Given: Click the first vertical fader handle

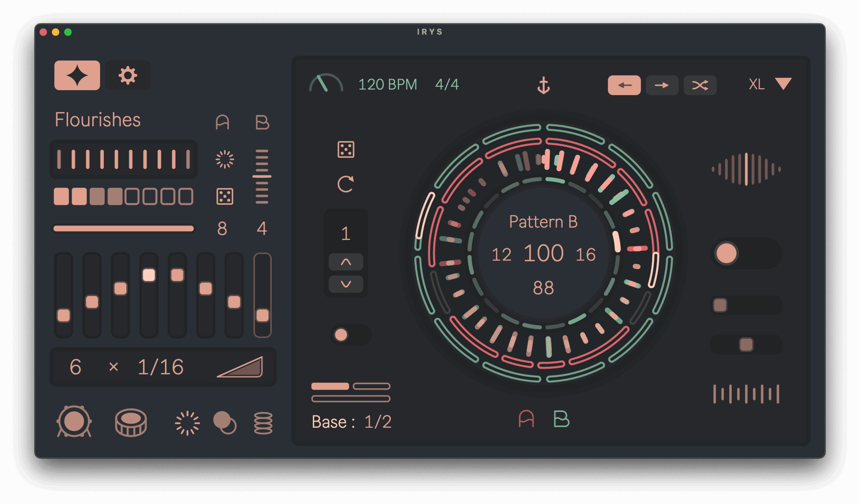Looking at the screenshot, I should pyautogui.click(x=64, y=315).
